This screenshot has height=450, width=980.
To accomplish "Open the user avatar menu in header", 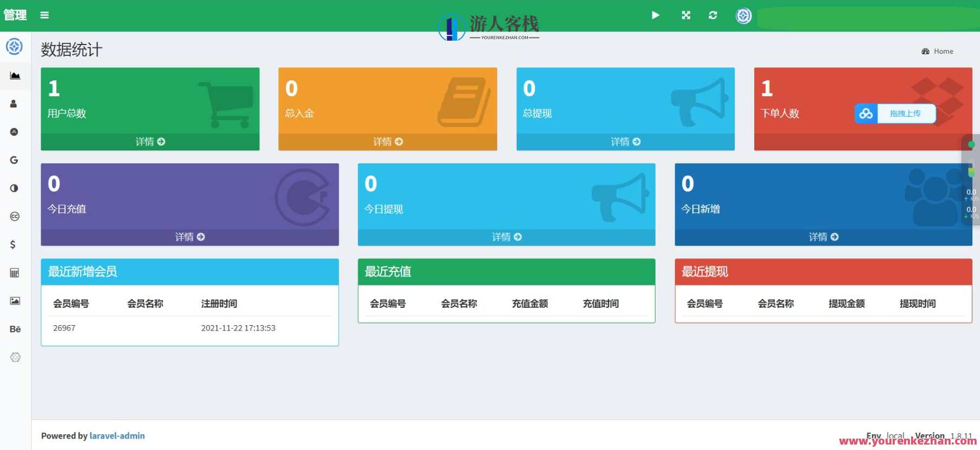I will click(x=743, y=16).
